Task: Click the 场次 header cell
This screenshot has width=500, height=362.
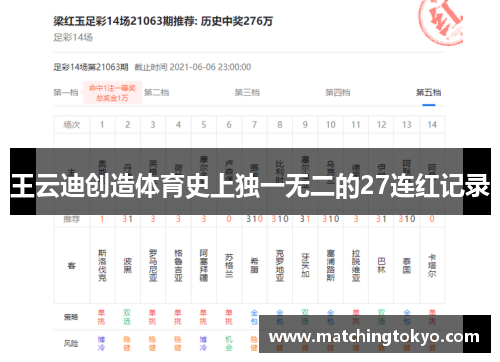Action: 72,125
